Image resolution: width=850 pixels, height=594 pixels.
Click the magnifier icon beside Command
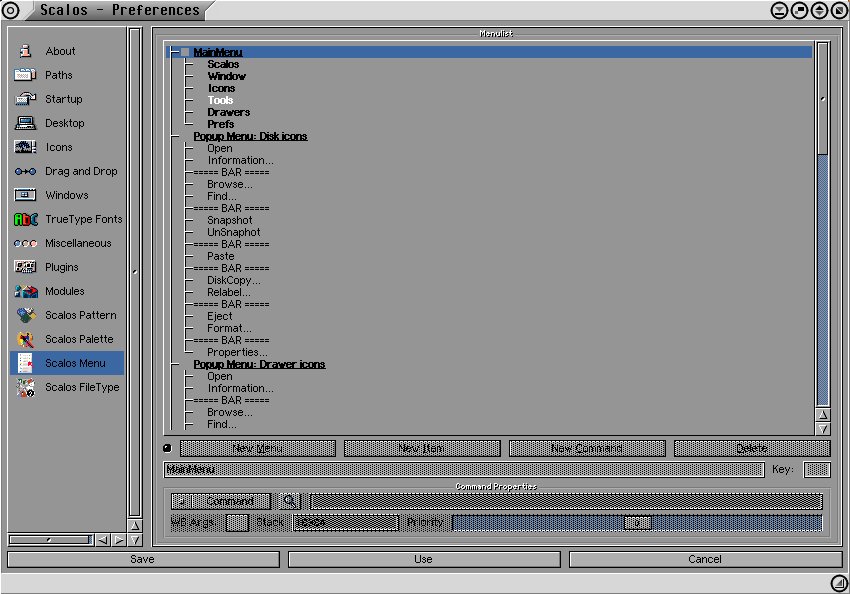[x=289, y=501]
